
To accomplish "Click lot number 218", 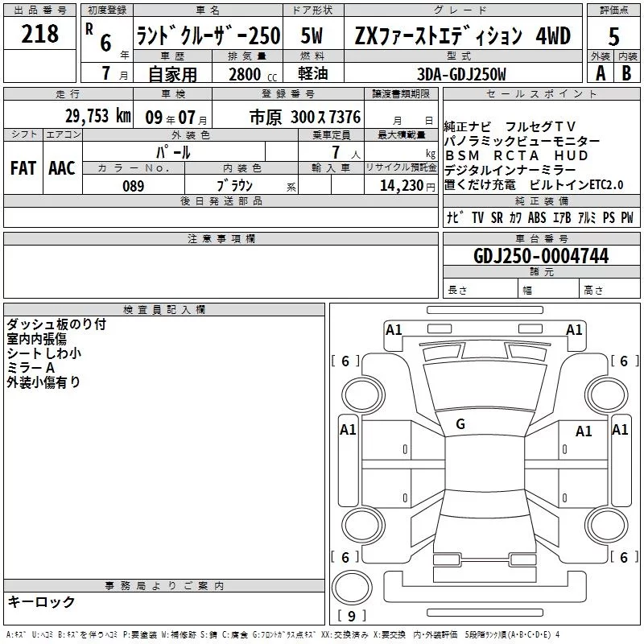I will click(39, 34).
